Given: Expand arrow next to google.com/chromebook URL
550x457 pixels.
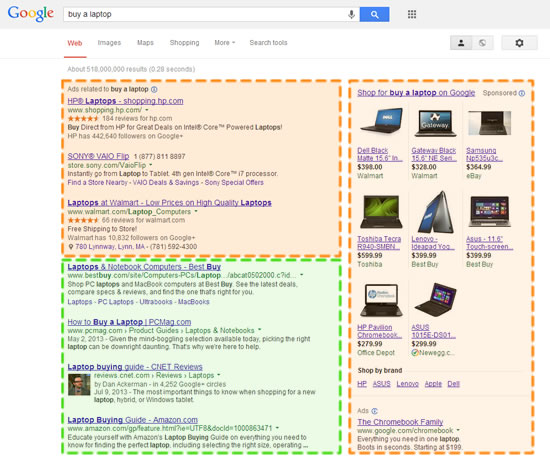Looking at the screenshot, I should pos(458,430).
